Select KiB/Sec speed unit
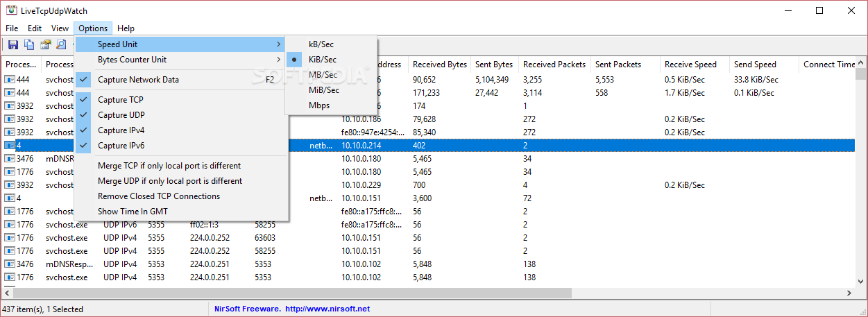The image size is (868, 317). click(x=332, y=60)
